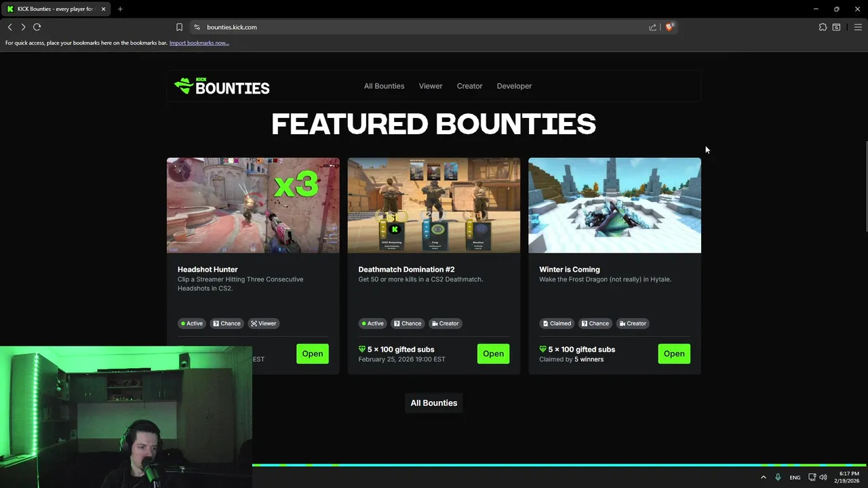Image resolution: width=868 pixels, height=488 pixels.
Task: Click the Deathmatch Domination #2 title
Action: [x=406, y=269]
